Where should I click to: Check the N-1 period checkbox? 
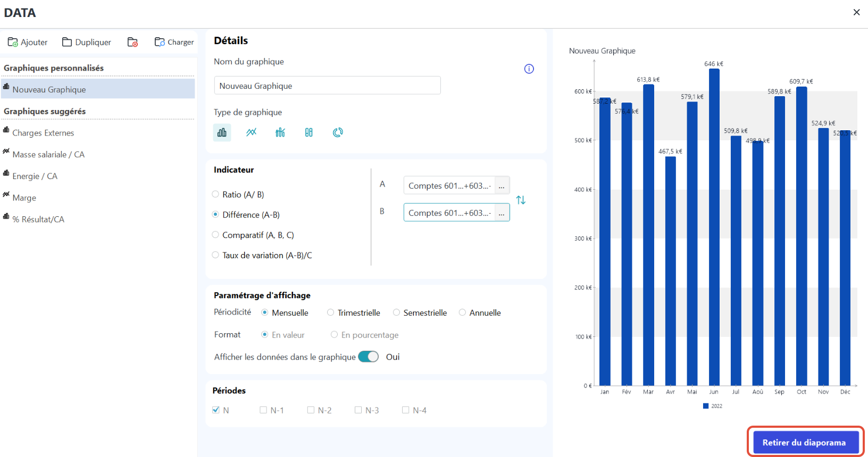pos(263,410)
